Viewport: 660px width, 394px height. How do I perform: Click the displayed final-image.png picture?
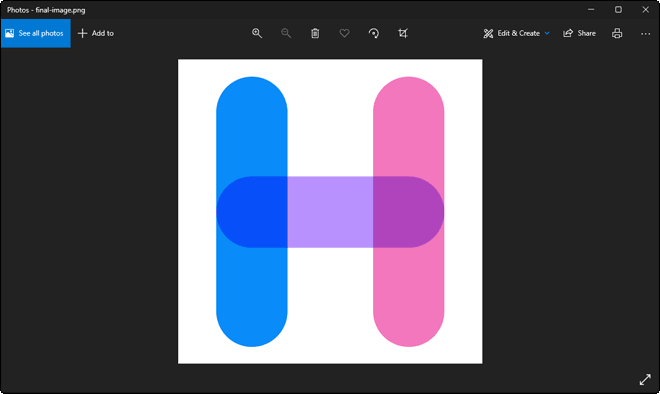(x=330, y=211)
